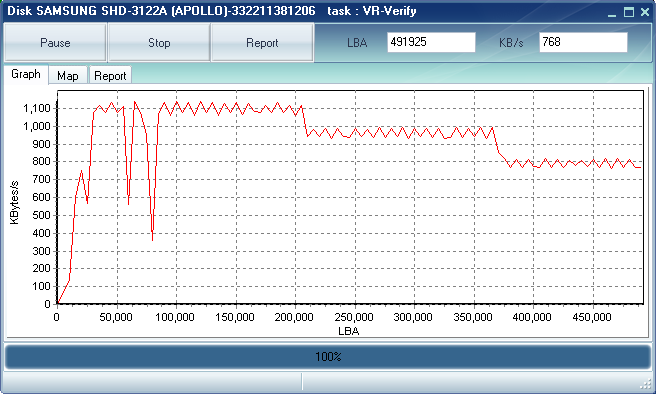Click the '1,000' y-axis value
Viewport: 656px width, 394px height.
[36, 126]
